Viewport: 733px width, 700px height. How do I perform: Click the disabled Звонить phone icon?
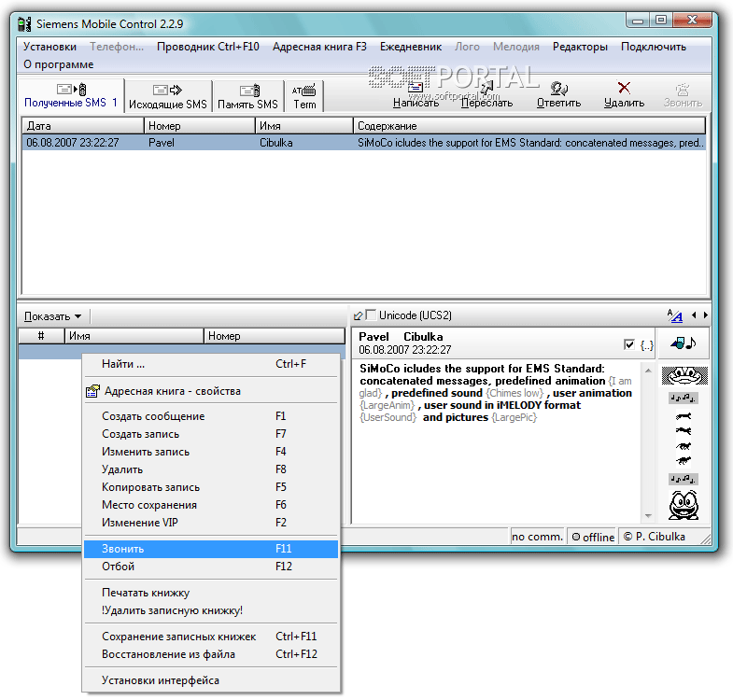683,96
